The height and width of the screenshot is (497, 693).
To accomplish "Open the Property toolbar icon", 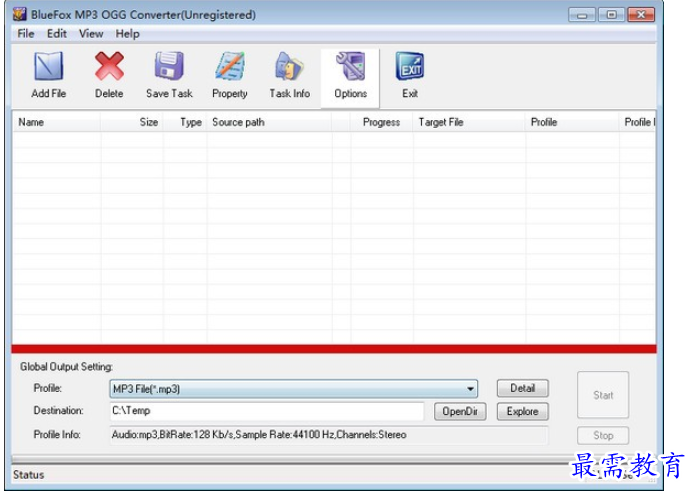I will pos(230,66).
